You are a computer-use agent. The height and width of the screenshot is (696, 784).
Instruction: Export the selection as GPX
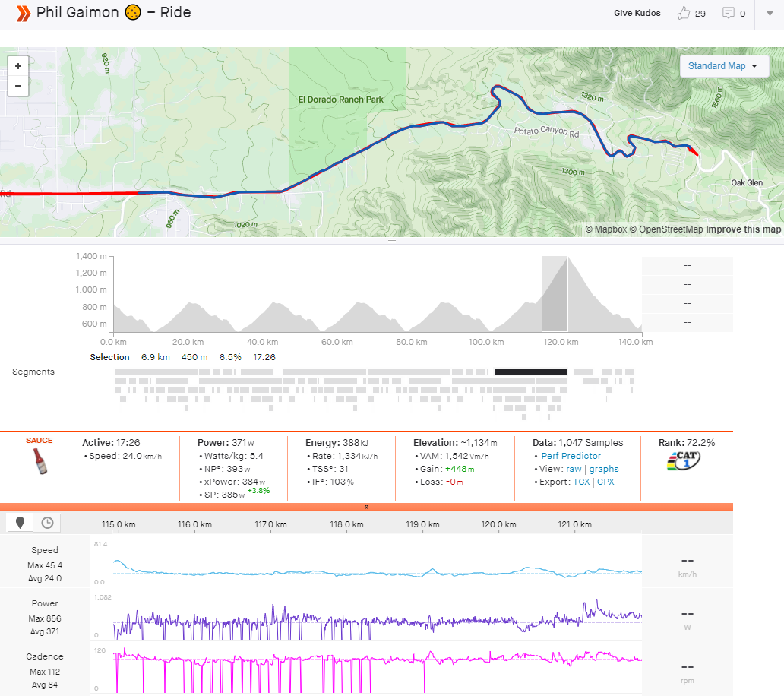(605, 482)
